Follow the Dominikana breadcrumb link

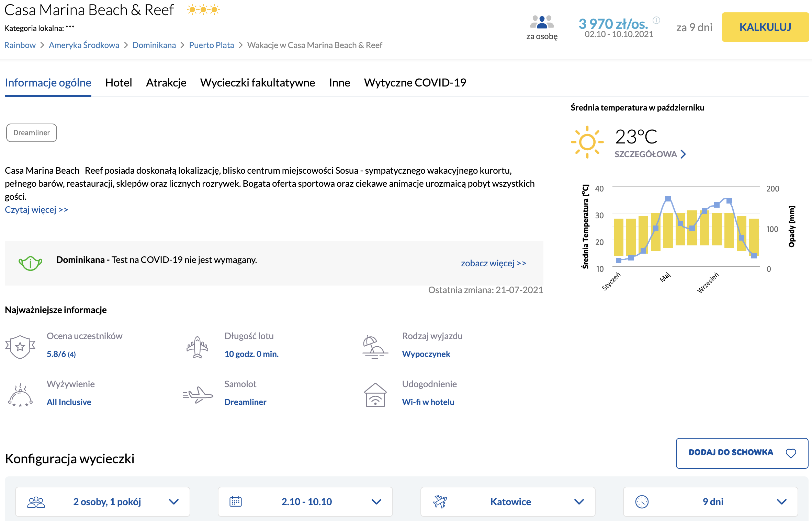tap(154, 45)
